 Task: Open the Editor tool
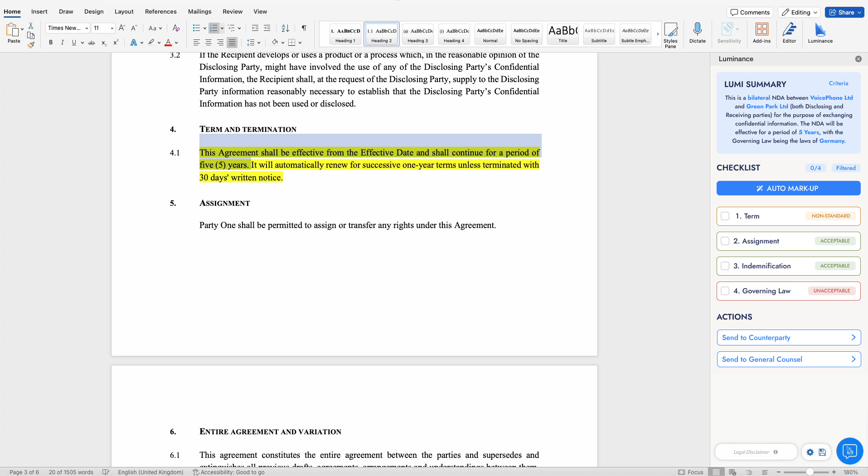pos(789,33)
